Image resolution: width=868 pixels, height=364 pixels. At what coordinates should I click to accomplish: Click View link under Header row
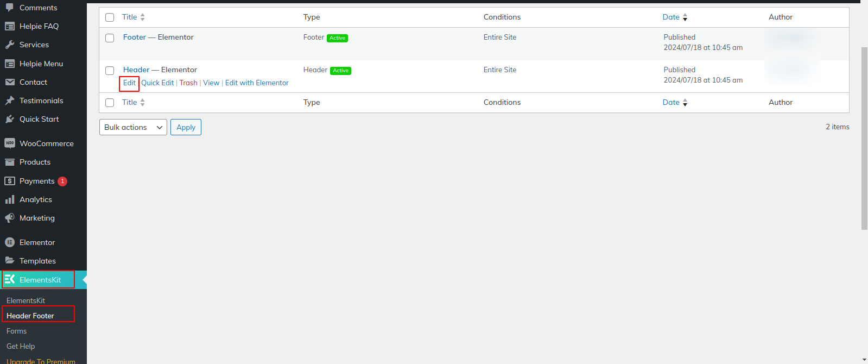(211, 83)
